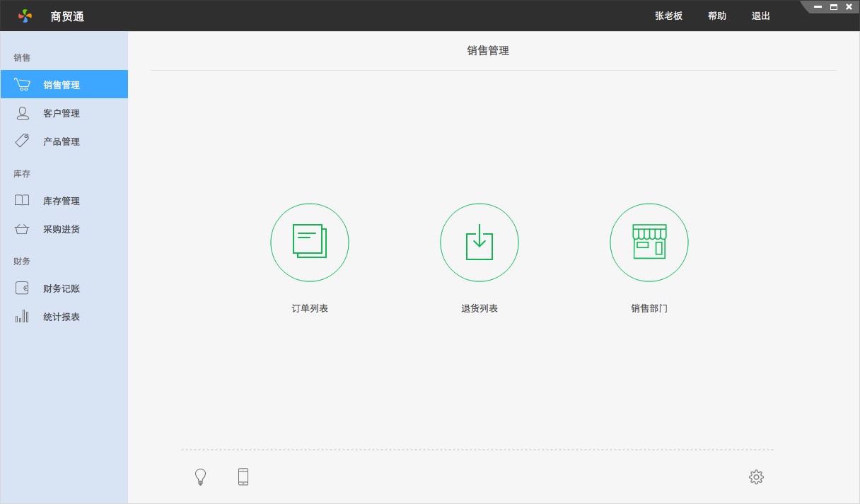
Task: Open settings with the gear icon
Action: [x=755, y=476]
